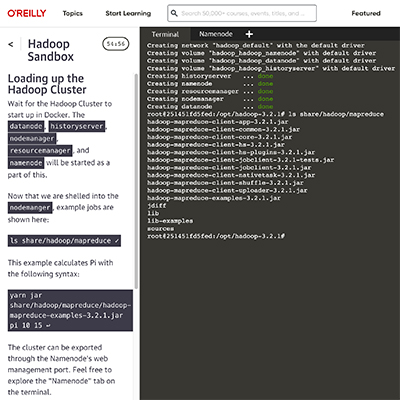Click 'hadoop-mapreduce-client-app-3.2.1.jar' in terminal

pyautogui.click(x=218, y=122)
